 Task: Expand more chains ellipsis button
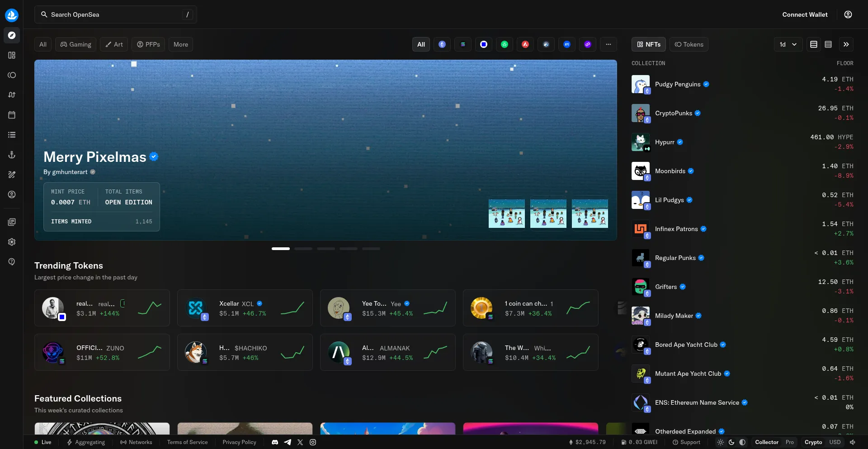click(609, 44)
